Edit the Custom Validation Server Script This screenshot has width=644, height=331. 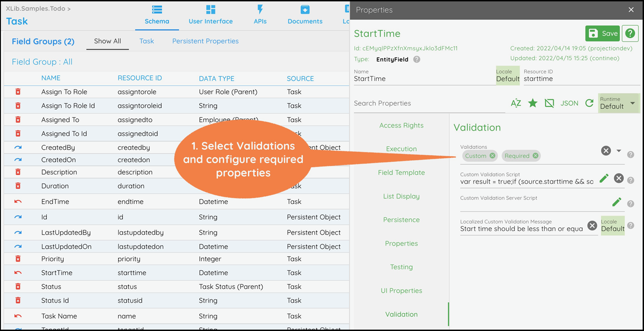617,202
